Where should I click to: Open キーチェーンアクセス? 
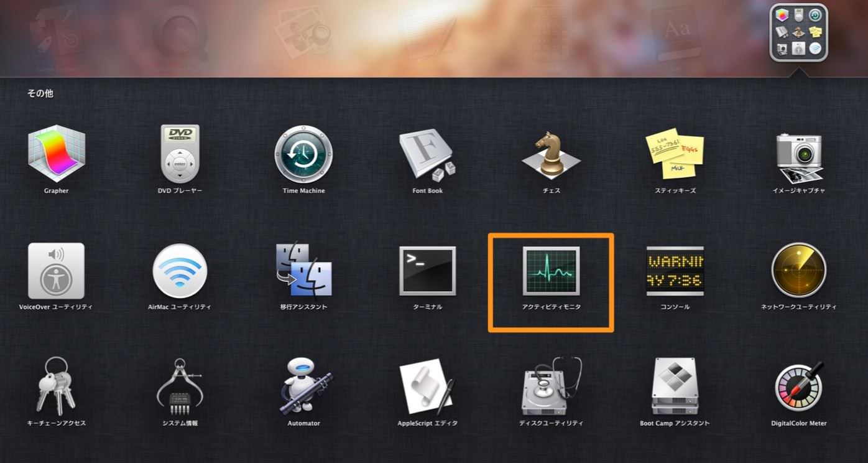tap(56, 386)
